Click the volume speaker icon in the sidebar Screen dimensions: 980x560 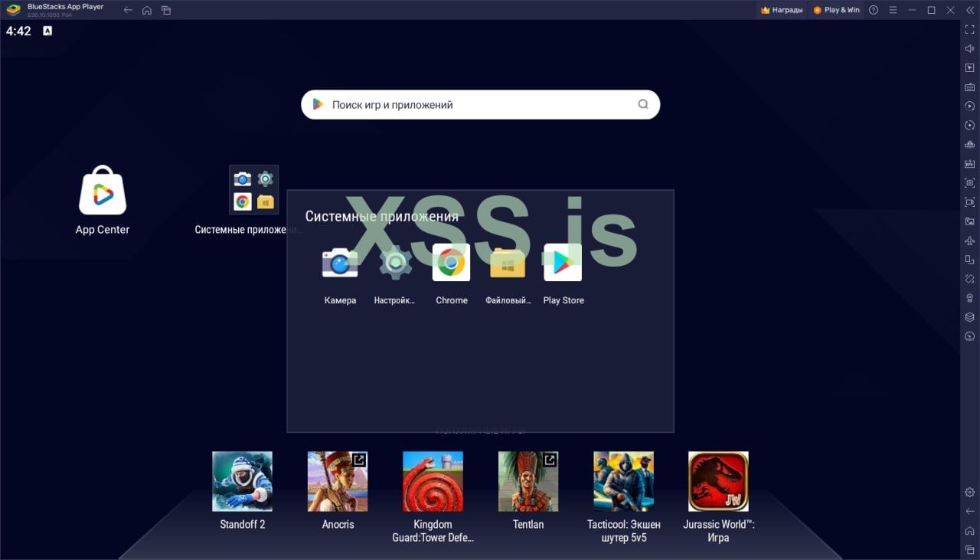point(969,48)
